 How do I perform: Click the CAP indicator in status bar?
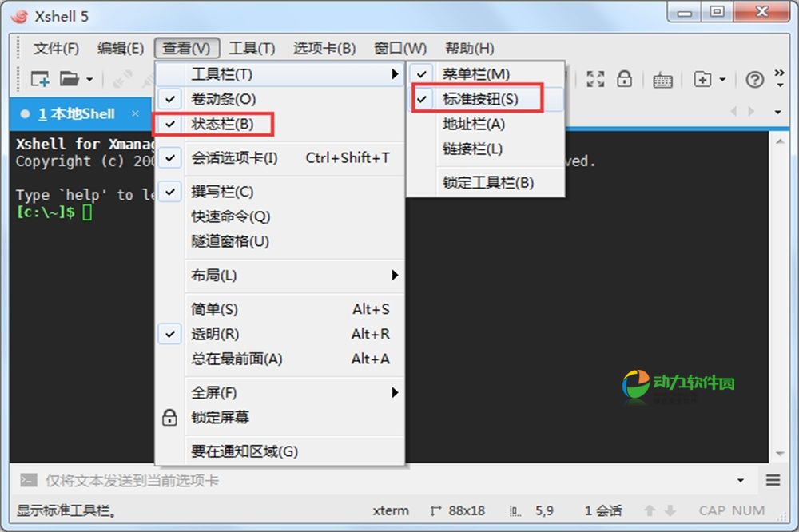click(712, 511)
